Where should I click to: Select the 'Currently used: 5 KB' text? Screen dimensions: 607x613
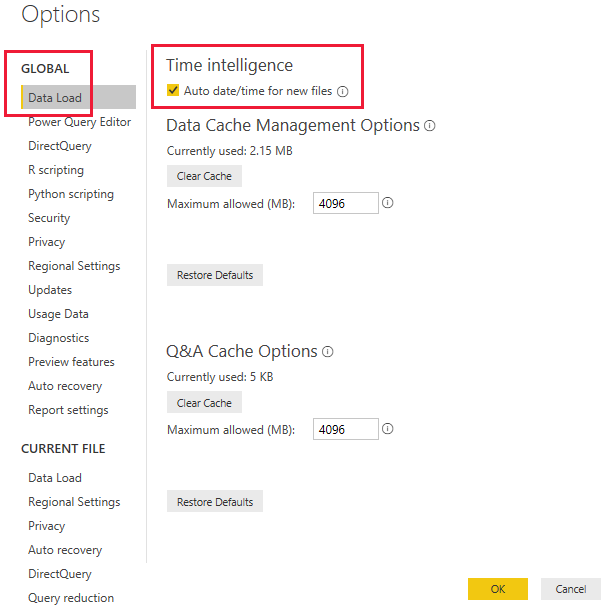220,377
